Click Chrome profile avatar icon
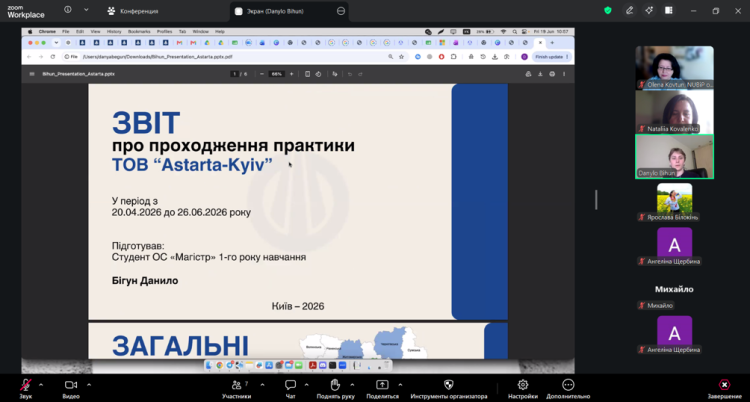The image size is (750, 402). pyautogui.click(x=524, y=56)
